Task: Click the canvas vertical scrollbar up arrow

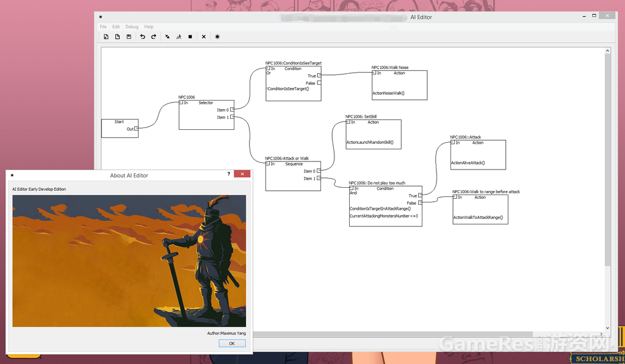Action: (607, 51)
